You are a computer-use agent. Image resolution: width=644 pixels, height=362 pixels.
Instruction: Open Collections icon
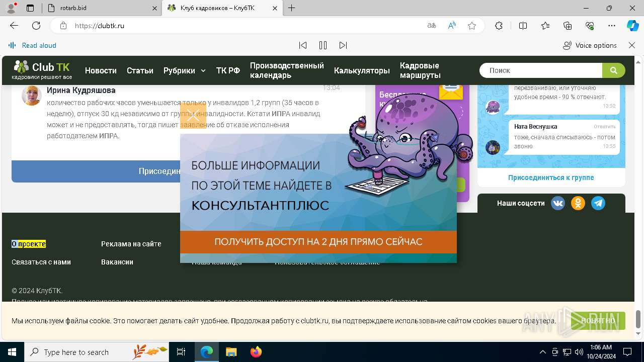pyautogui.click(x=568, y=26)
